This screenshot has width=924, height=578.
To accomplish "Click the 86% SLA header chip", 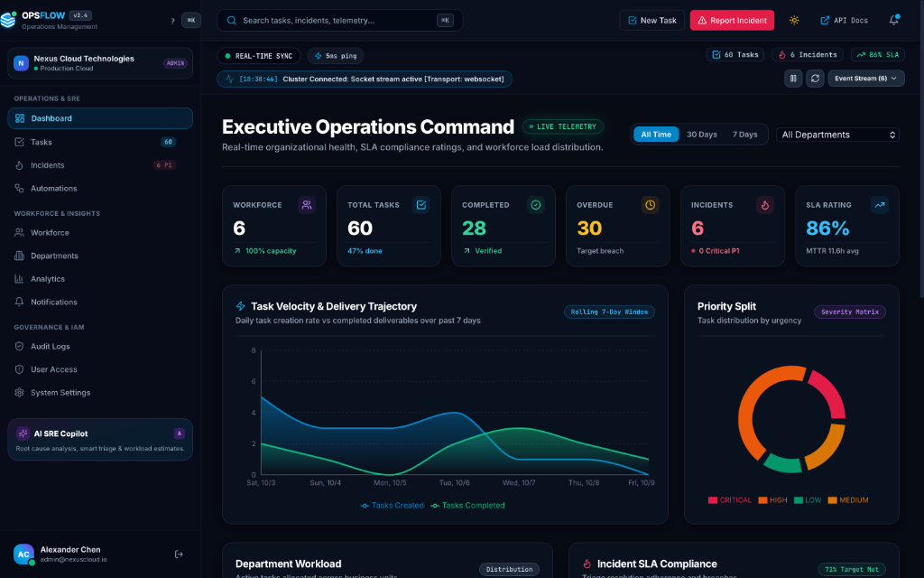I will 878,55.
